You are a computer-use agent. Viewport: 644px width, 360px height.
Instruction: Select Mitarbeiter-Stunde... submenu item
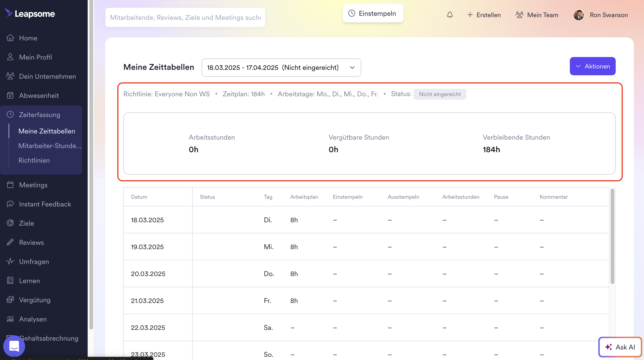coord(50,146)
